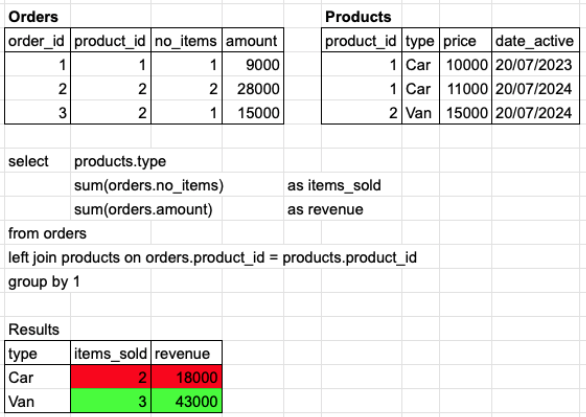
Task: Select the date cell 20/07/2023
Action: pos(536,65)
